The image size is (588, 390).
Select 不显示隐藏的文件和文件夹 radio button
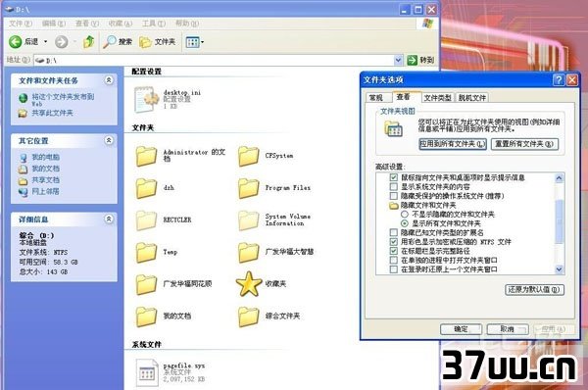[x=405, y=215]
